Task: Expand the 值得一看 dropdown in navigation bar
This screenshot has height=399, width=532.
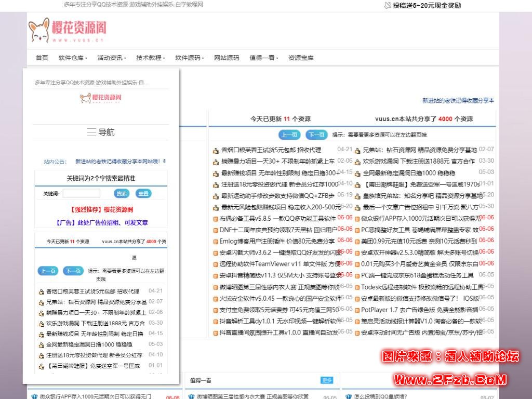Action: point(264,58)
